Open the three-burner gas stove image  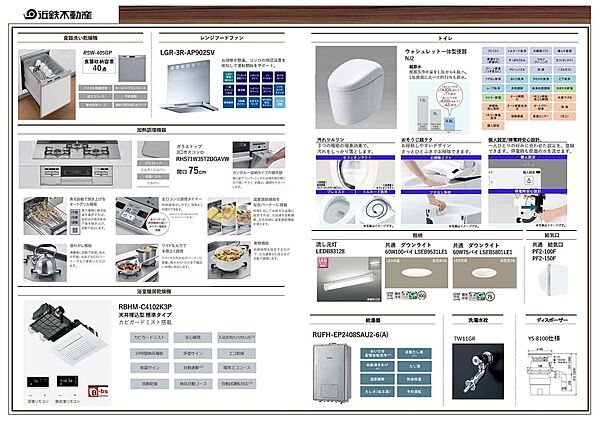[75, 164]
